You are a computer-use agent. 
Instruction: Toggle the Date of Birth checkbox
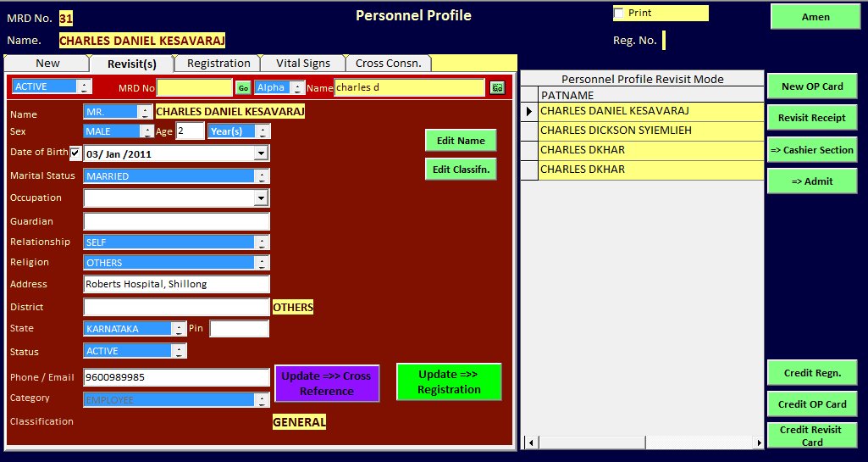pyautogui.click(x=76, y=153)
